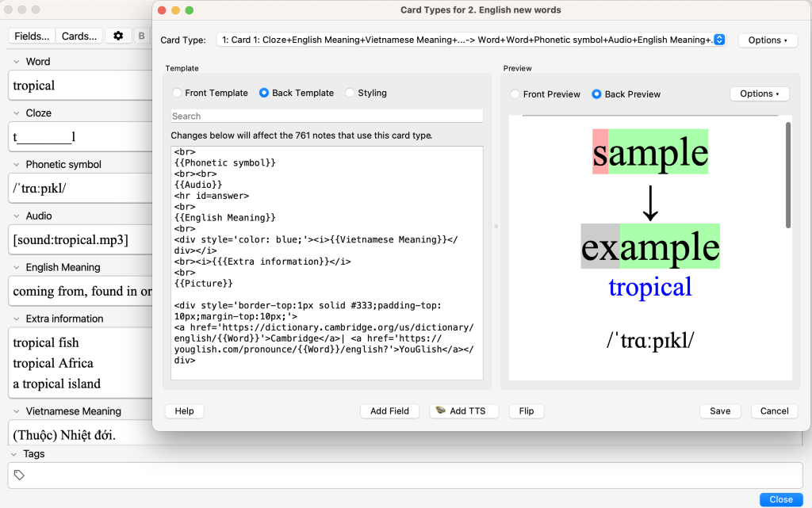Click the template Search input field
Viewport: 812px width, 508px height.
(x=327, y=116)
